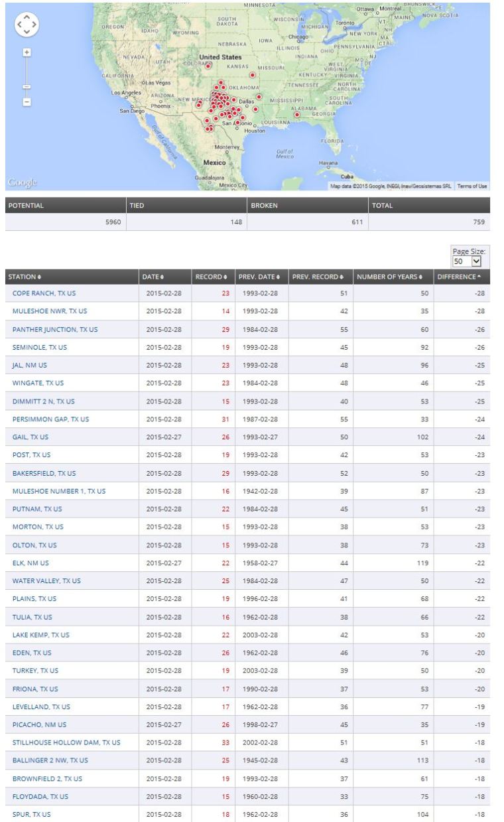Click the red marker near Alabama
Viewport: 504px width, 822px height.
296,114
